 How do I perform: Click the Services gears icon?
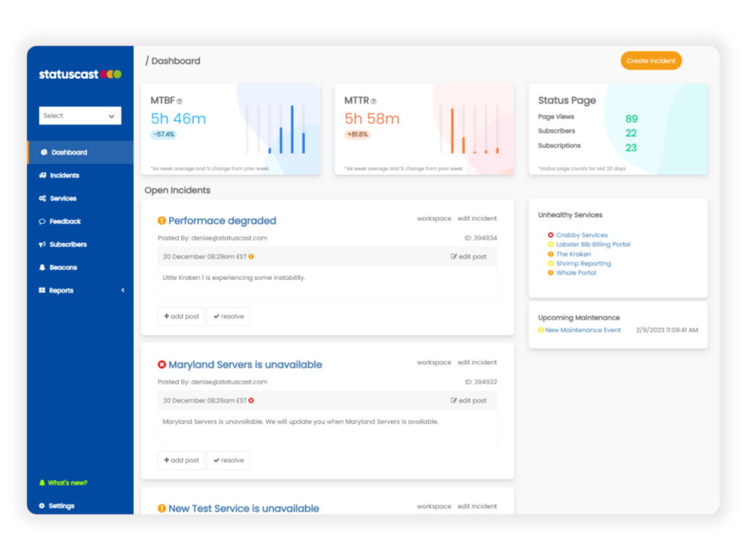coord(42,198)
